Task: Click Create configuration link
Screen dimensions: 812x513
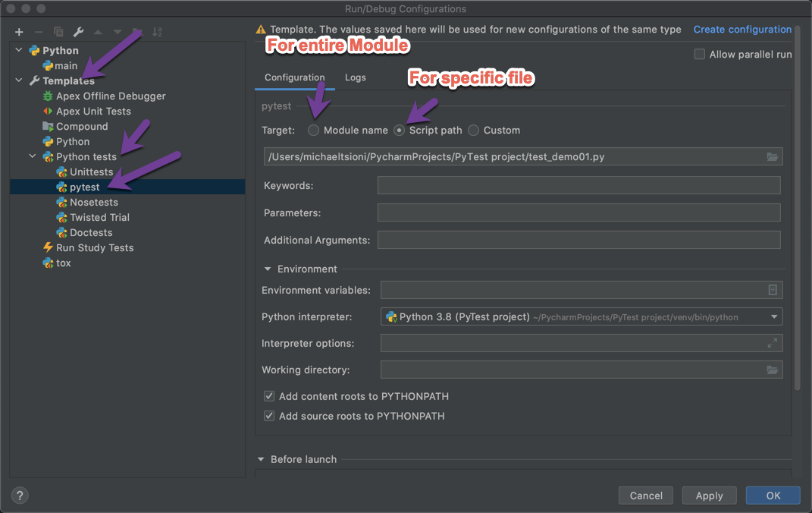Action: pyautogui.click(x=742, y=30)
